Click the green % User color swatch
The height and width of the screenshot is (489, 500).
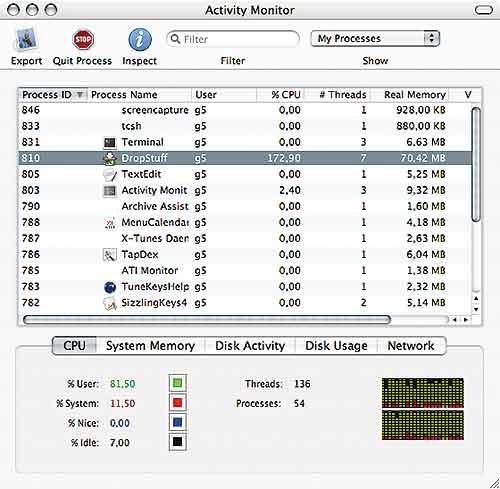pos(178,383)
